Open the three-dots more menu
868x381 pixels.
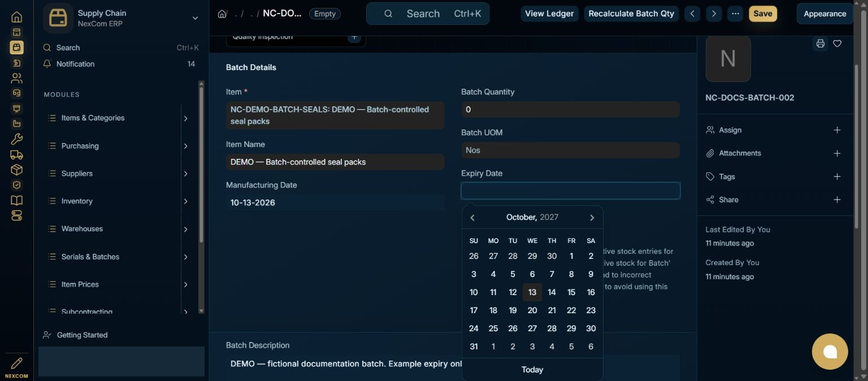735,14
